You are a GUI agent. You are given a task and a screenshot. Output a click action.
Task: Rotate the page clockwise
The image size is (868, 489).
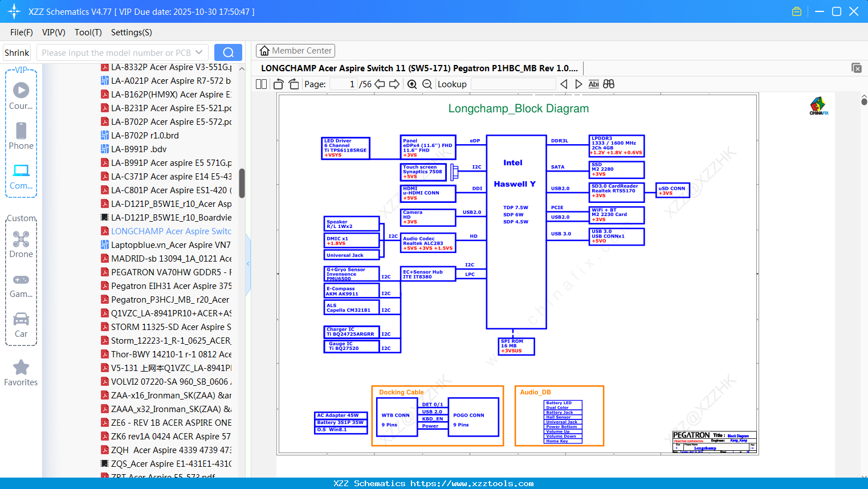click(x=294, y=84)
